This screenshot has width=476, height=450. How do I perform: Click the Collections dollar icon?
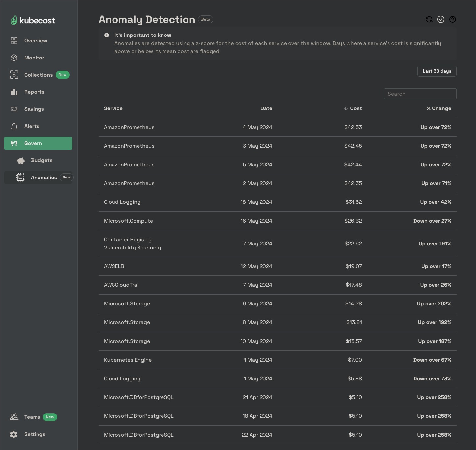click(x=14, y=75)
